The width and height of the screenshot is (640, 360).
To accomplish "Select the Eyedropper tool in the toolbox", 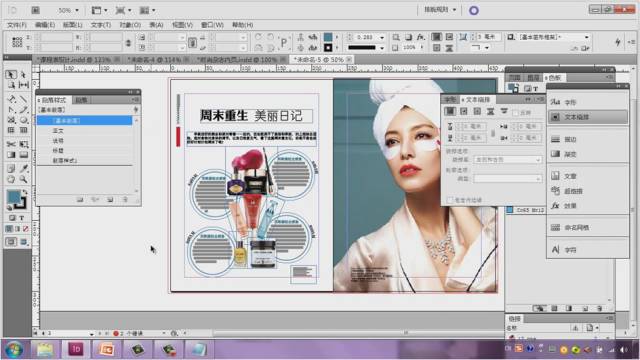I will (24, 168).
